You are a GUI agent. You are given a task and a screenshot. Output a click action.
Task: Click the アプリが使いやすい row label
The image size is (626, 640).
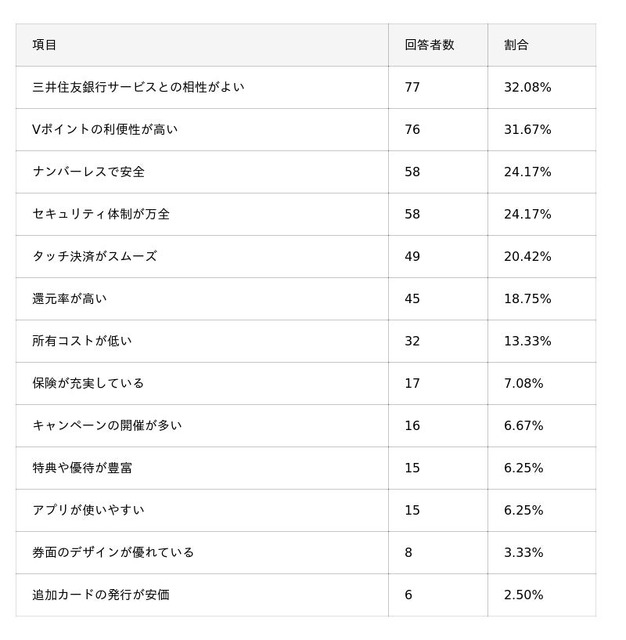pyautogui.click(x=88, y=510)
